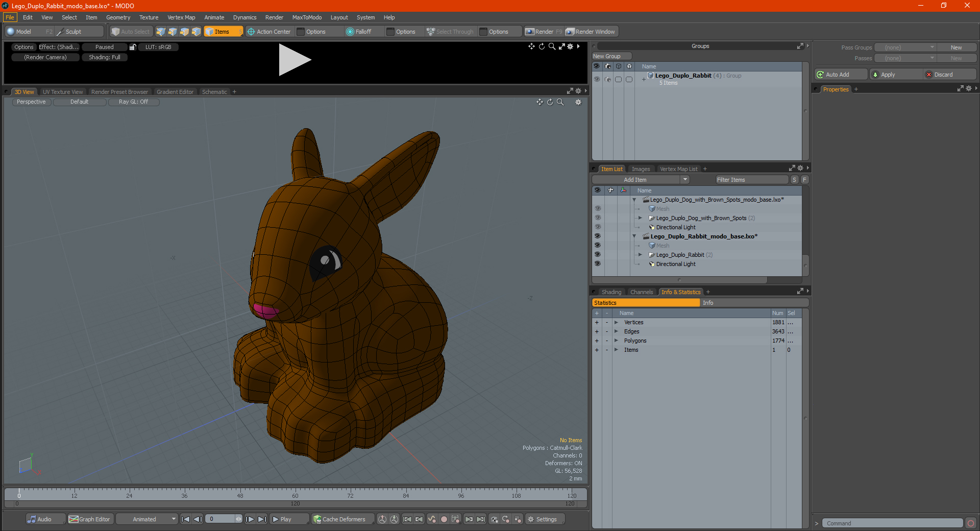Step to next frame
This screenshot has height=531, width=980.
click(x=250, y=519)
